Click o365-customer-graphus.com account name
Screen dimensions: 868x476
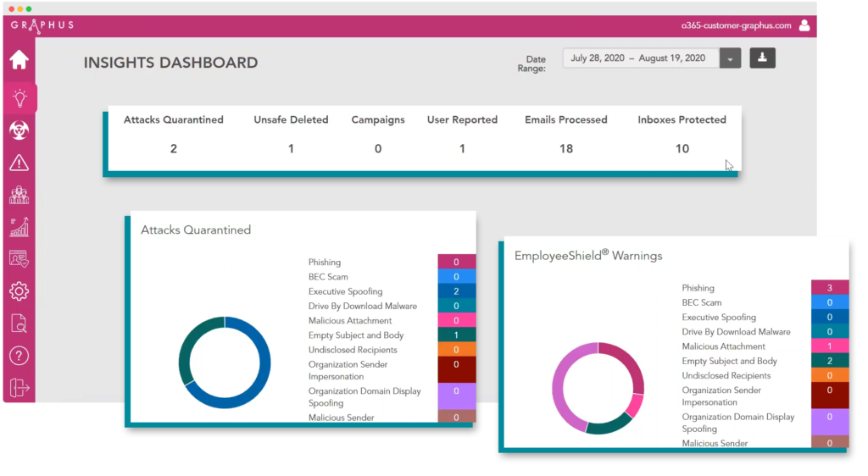pos(736,25)
